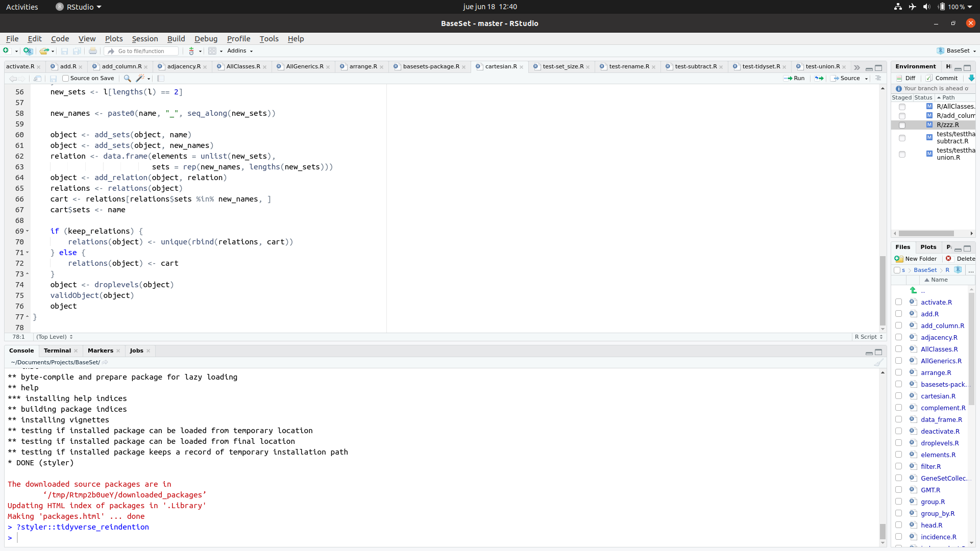Click the Run button
The width and height of the screenshot is (980, 551).
tap(794, 78)
